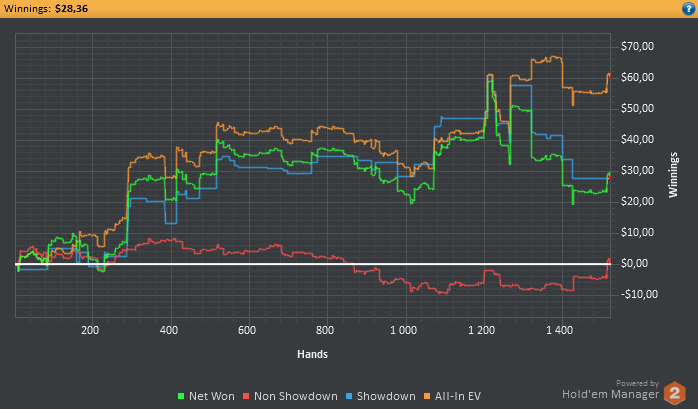The height and width of the screenshot is (409, 698).
Task: Click the Net Won legend label
Action: coord(211,396)
